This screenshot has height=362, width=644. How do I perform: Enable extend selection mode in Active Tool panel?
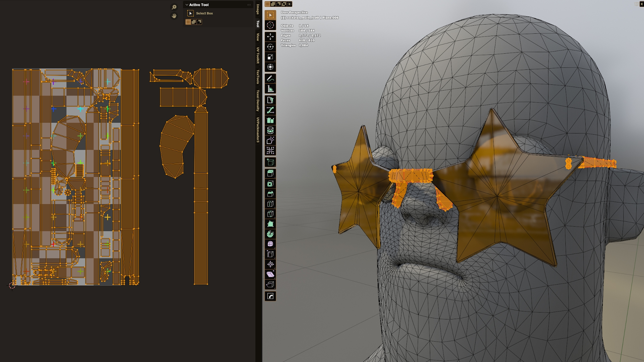(194, 22)
